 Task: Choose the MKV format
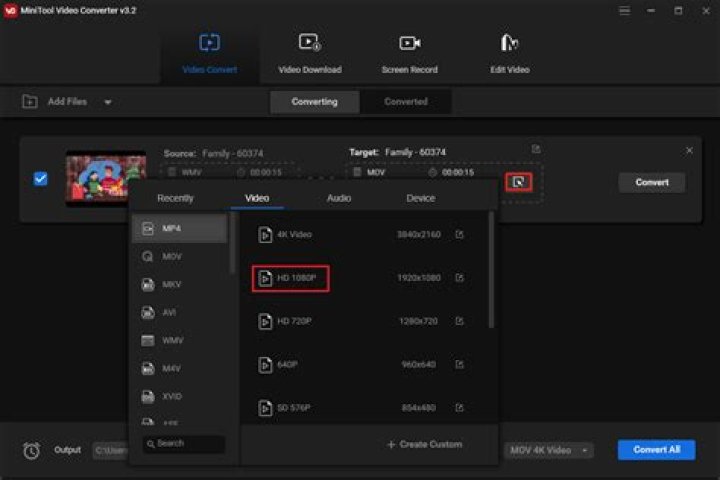[x=180, y=284]
